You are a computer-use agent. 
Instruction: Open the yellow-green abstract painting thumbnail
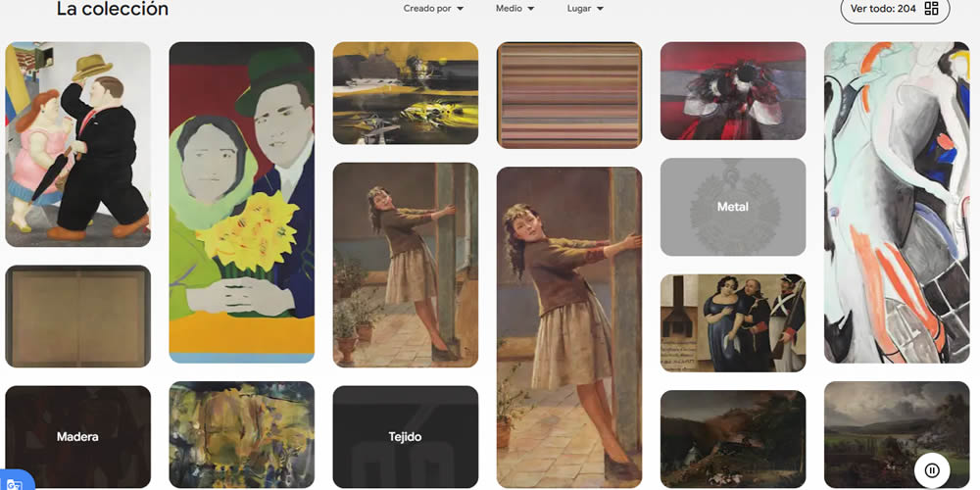coord(241,435)
